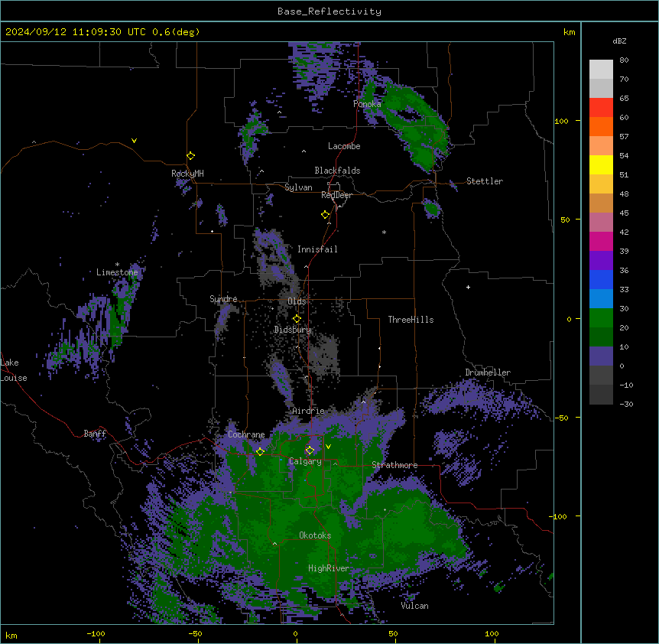Click the Airdrie city label
The width and height of the screenshot is (659, 644).
[308, 411]
